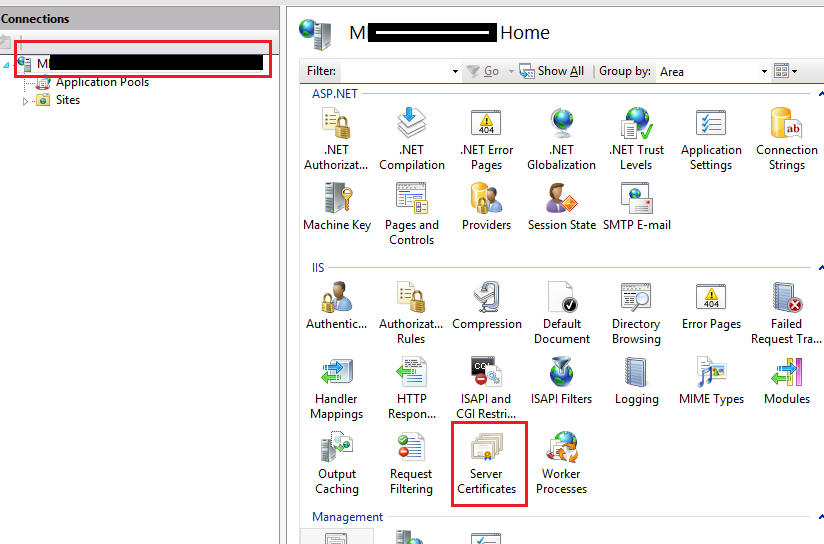Click the IIS group header text
The image size is (824, 544).
coord(318,268)
